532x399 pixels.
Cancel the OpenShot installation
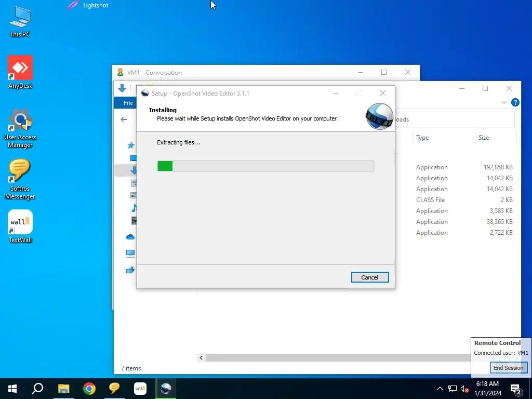(369, 277)
